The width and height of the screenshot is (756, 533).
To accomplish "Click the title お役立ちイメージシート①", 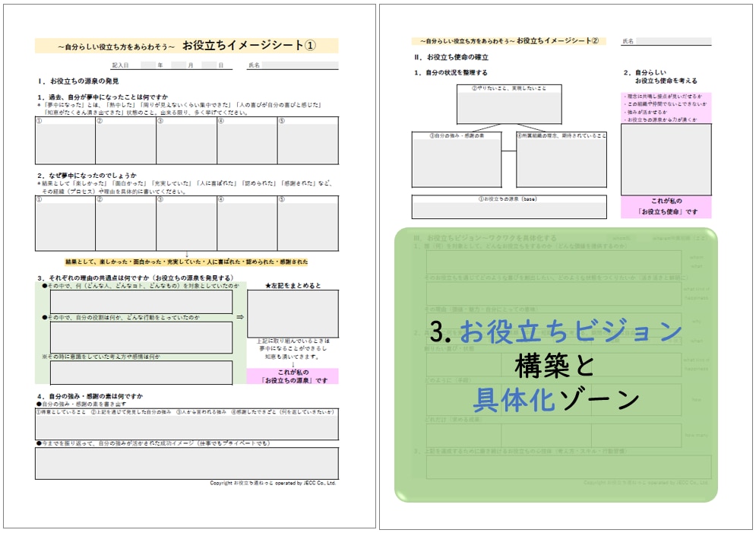I will tap(249, 46).
